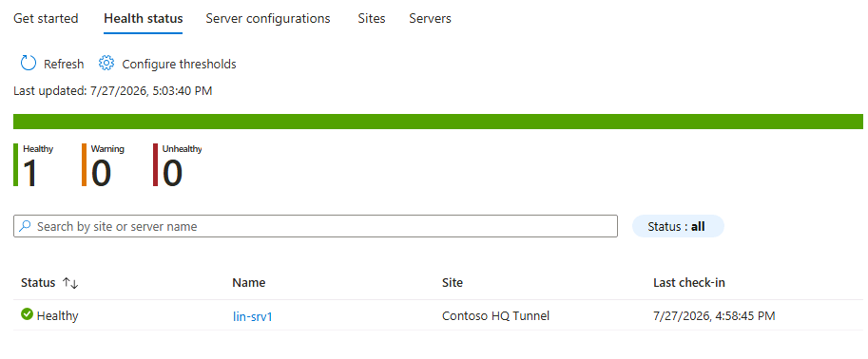Viewport: 868px width, 359px height.
Task: Click the Last check-in column header
Action: [689, 283]
